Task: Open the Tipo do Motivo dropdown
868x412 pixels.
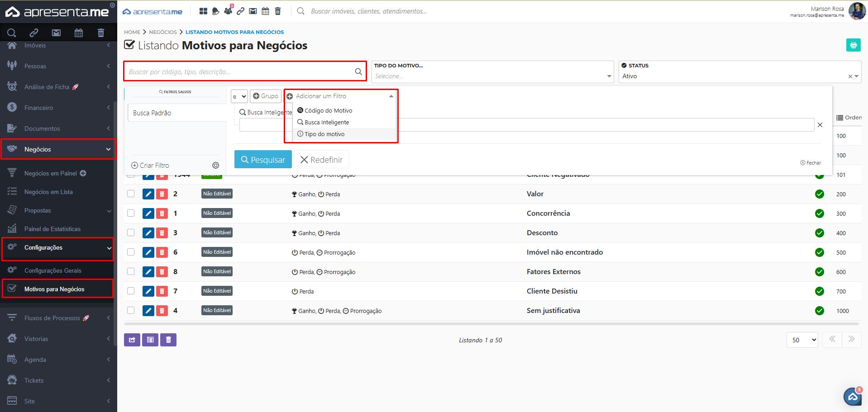Action: point(492,76)
